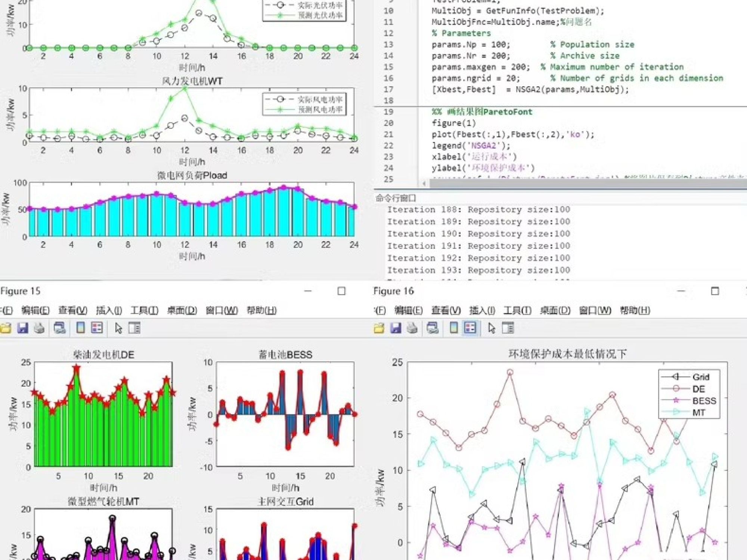
Task: Click the 主网交互Grid subplot title
Action: [285, 501]
